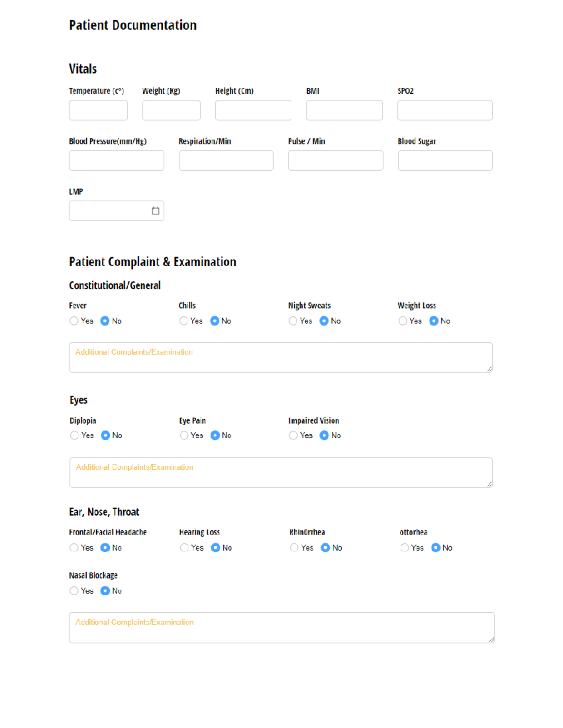Viewport: 563px width, 728px height.
Task: Select Yes for Fever
Action: 74,321
